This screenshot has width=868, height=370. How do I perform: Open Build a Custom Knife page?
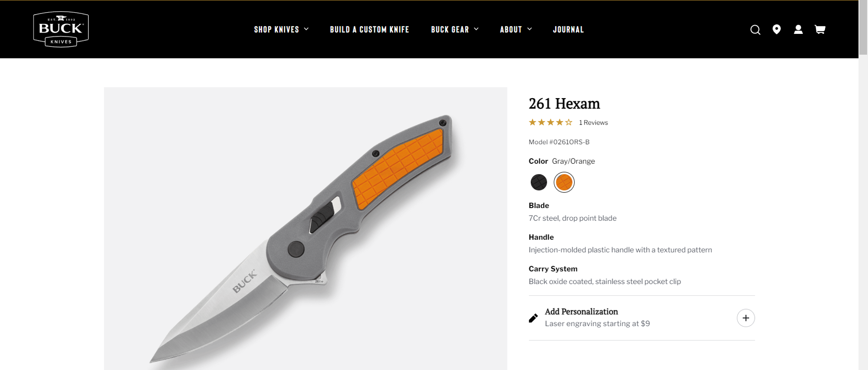pos(369,30)
